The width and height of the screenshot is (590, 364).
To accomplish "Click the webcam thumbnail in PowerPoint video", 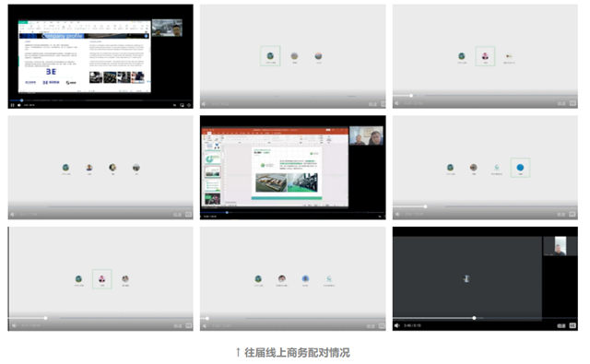I will pyautogui.click(x=366, y=135).
